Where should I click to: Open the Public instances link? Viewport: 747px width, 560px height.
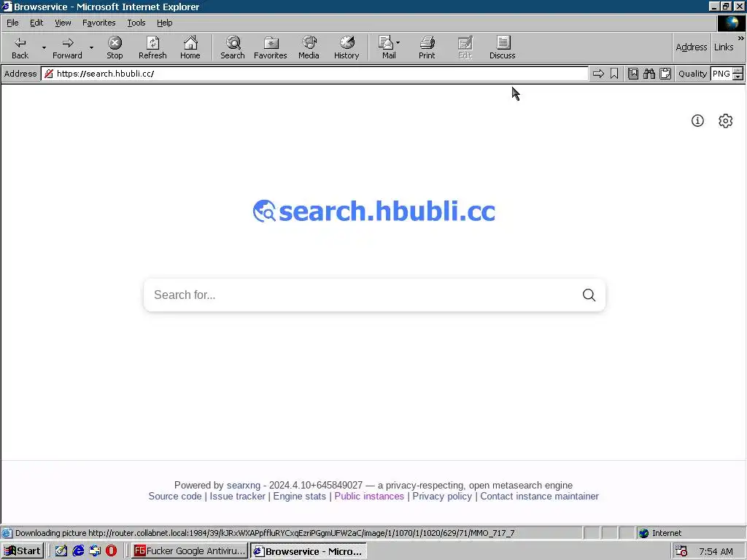tap(369, 496)
